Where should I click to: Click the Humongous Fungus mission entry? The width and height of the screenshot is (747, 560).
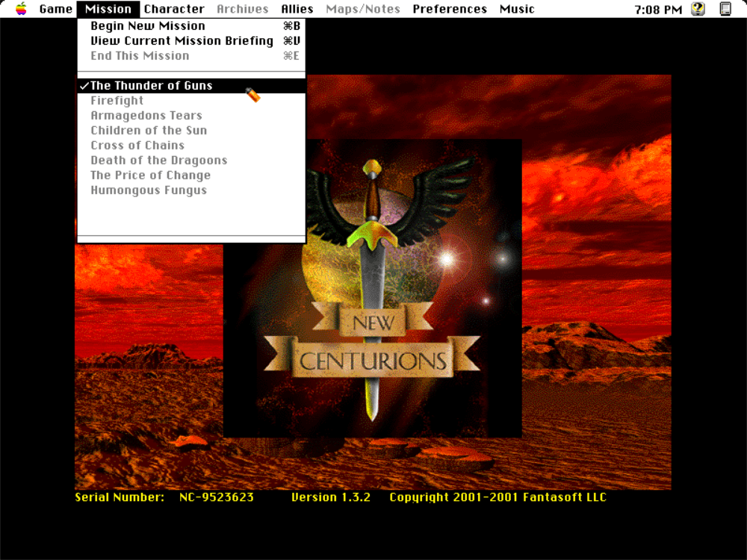pyautogui.click(x=149, y=190)
